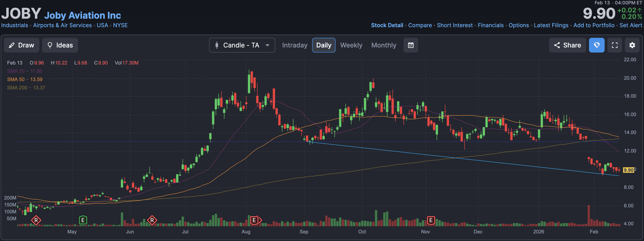The width and height of the screenshot is (644, 241).
Task: Expand the Candle - TA chart type dropdown
Action: point(242,45)
